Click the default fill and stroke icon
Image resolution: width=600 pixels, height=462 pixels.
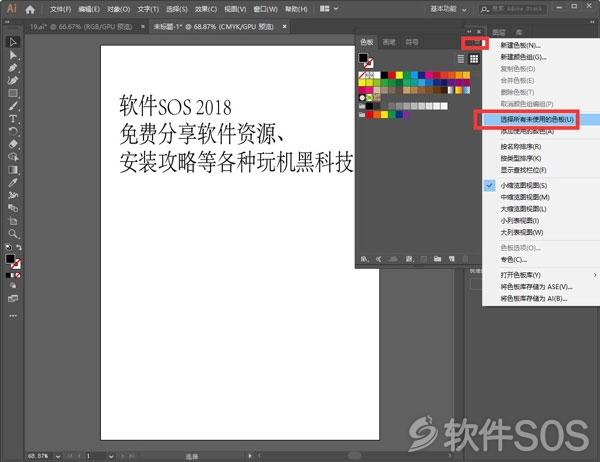click(8, 247)
